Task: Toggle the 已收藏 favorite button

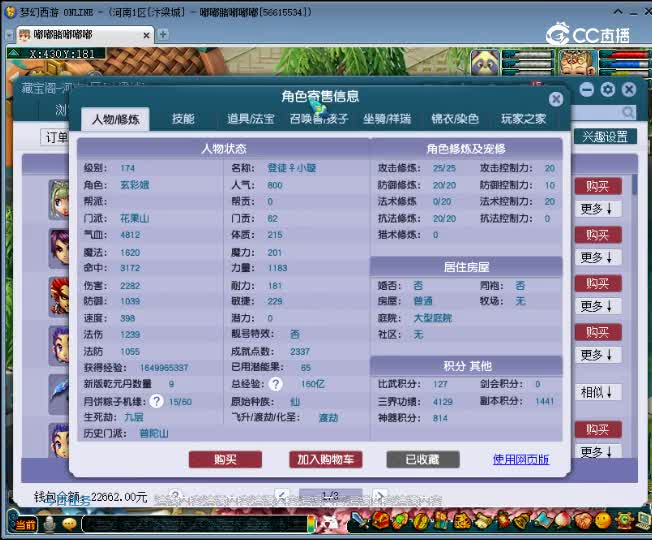Action: click(x=423, y=459)
